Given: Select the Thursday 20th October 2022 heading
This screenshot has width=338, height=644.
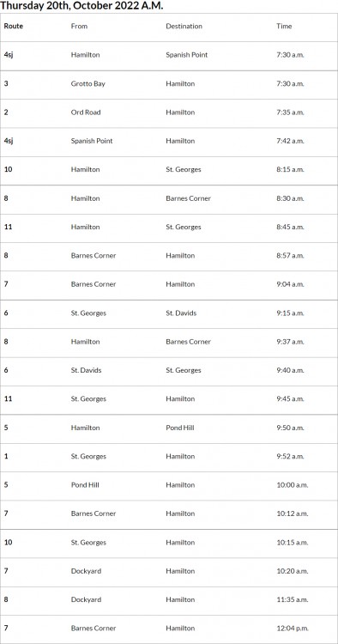Looking at the screenshot, I should click(x=81, y=6).
